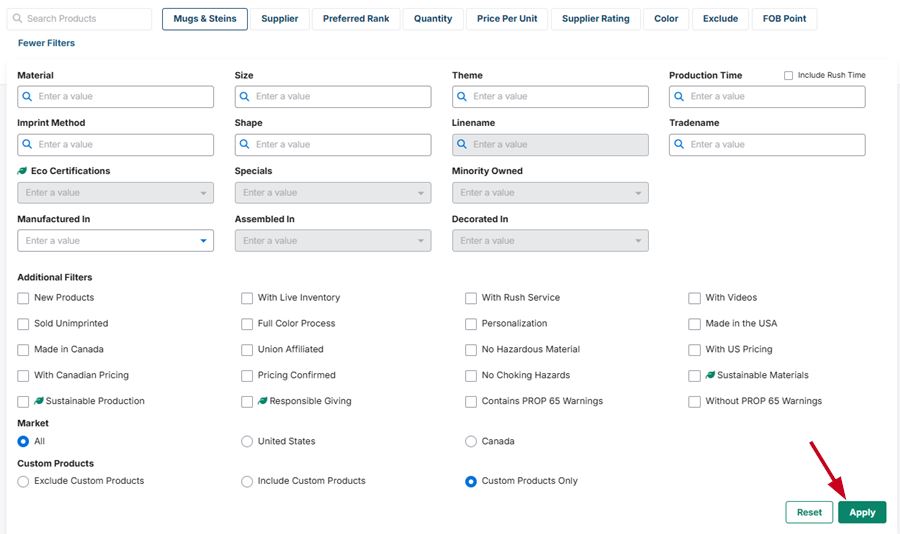Click the Fewer Filters link
This screenshot has height=534, width=900.
pyautogui.click(x=46, y=43)
